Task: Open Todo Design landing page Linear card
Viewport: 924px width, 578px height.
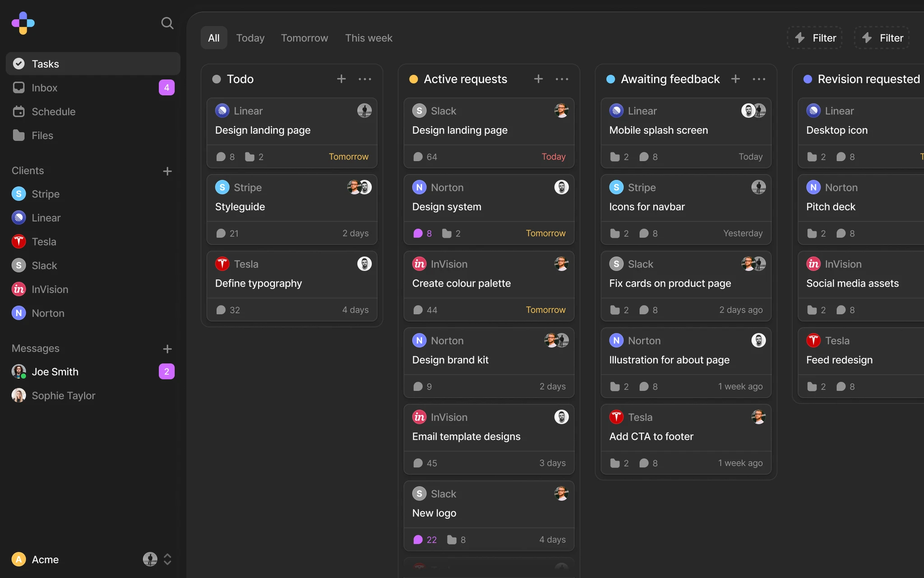Action: (x=292, y=133)
